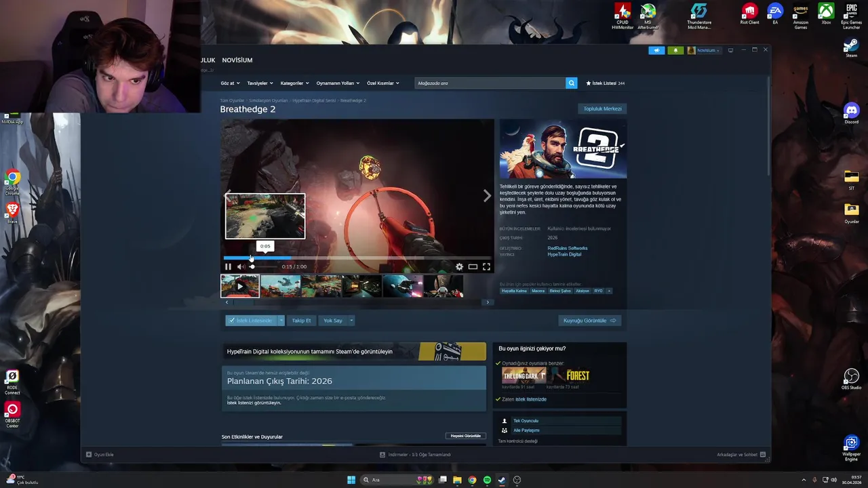Image resolution: width=868 pixels, height=488 pixels.
Task: Open Oynamanın Yolları menu
Action: (x=338, y=83)
